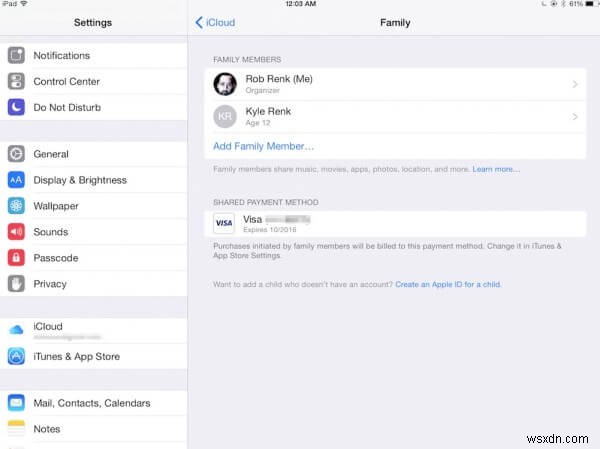600x449 pixels.
Task: Tap the Notifications icon in sidebar
Action: click(x=16, y=56)
